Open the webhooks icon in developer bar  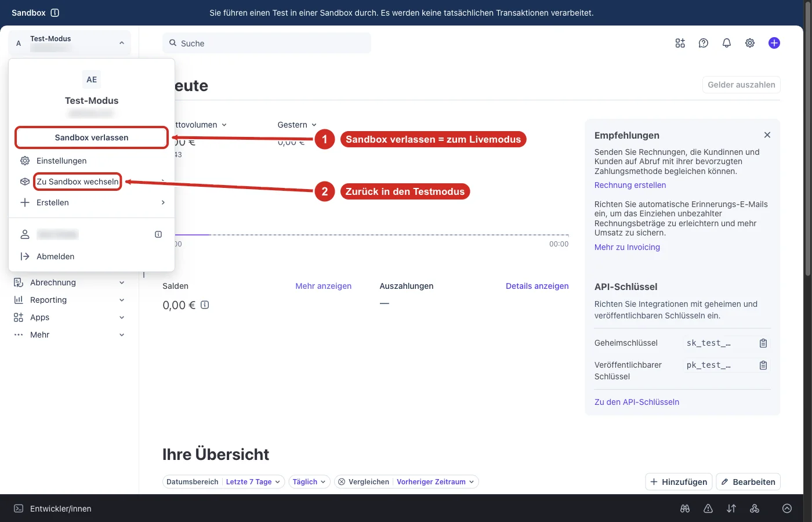point(755,509)
